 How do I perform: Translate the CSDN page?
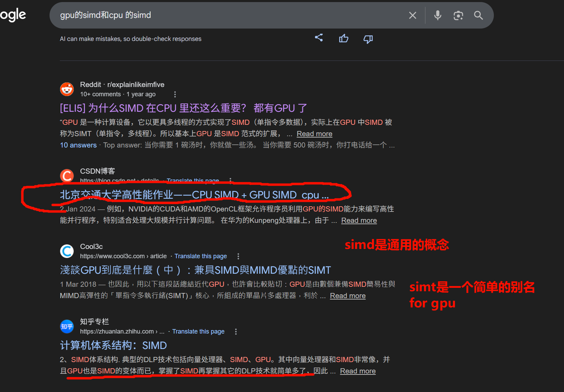(x=193, y=180)
